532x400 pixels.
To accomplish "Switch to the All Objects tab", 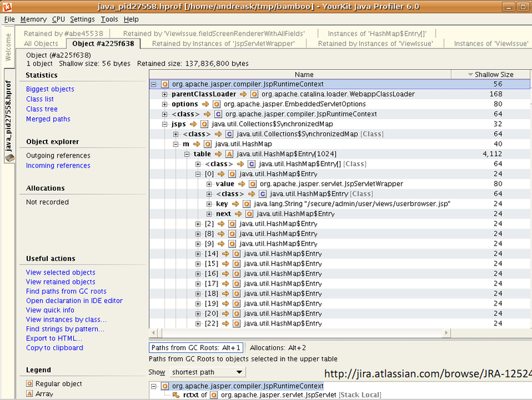I will (41, 44).
